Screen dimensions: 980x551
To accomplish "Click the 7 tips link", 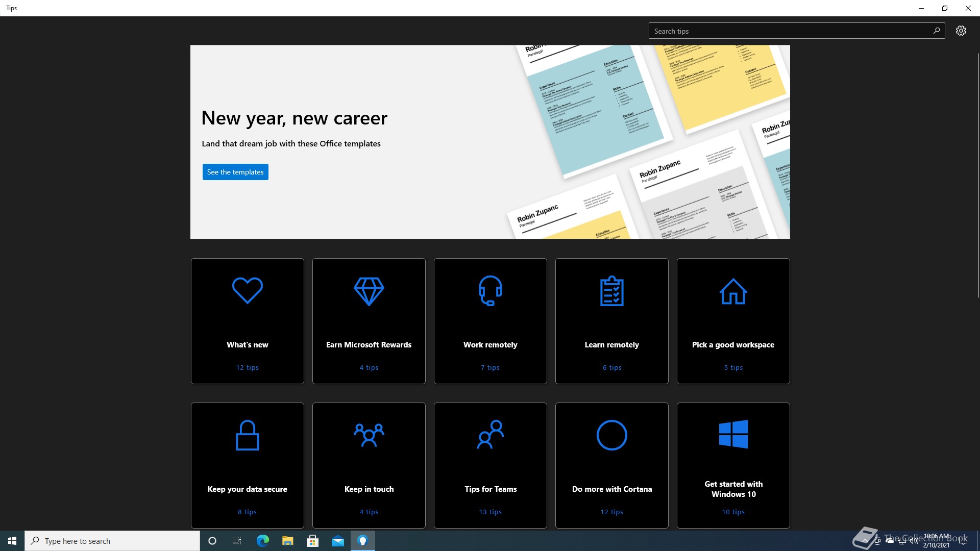I will [491, 368].
